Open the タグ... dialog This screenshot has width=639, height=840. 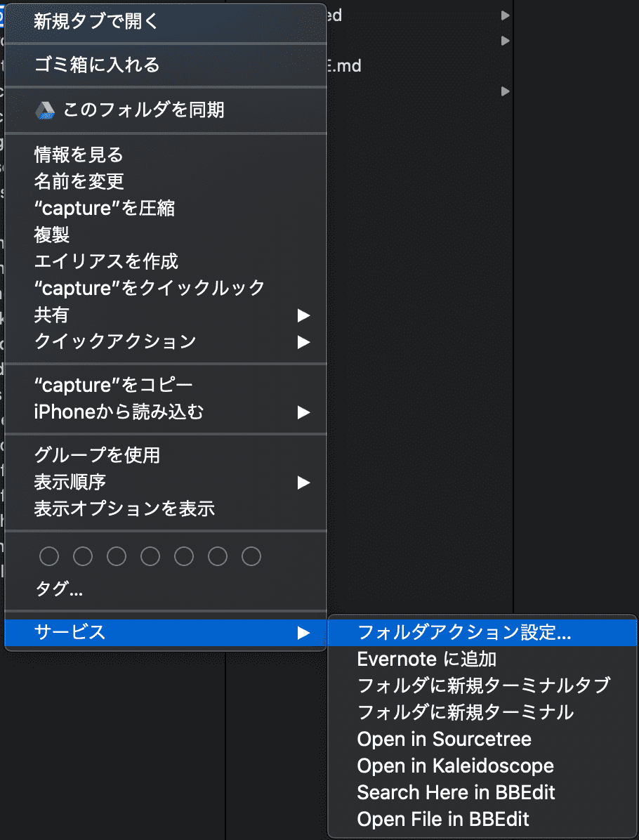point(59,589)
